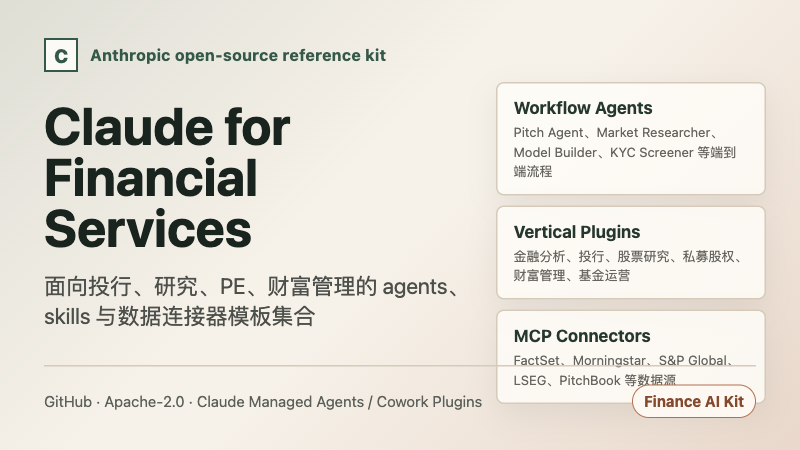800x450 pixels.
Task: Click the text 'Anthropic open-source reference kit'
Action: click(x=238, y=55)
